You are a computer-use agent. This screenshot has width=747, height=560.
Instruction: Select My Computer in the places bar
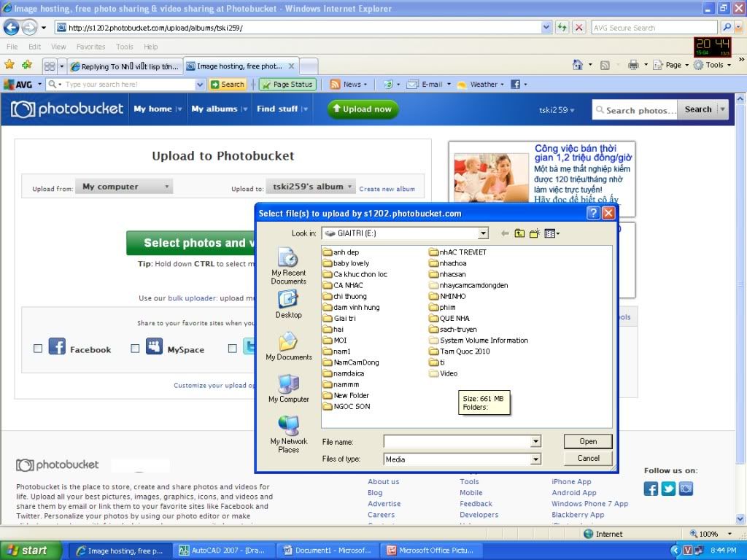coord(289,389)
